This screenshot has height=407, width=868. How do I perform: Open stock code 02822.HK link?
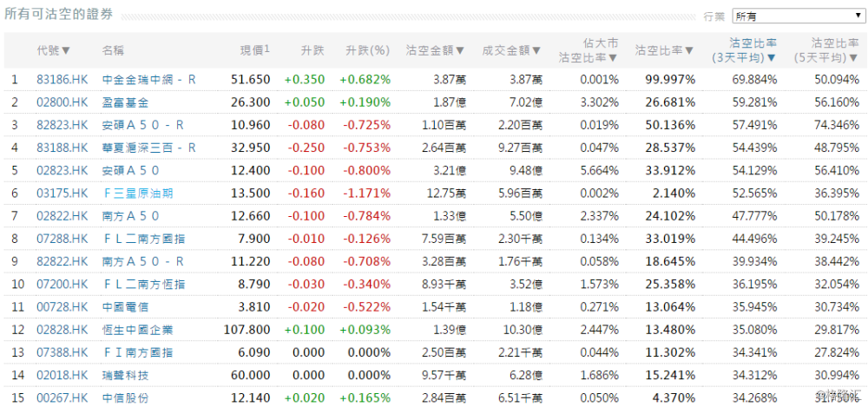coord(62,216)
